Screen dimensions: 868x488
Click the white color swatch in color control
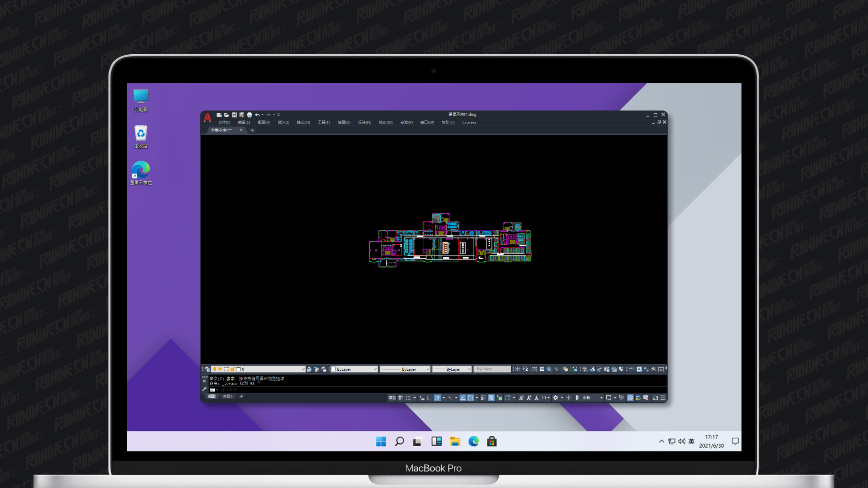pos(334,369)
